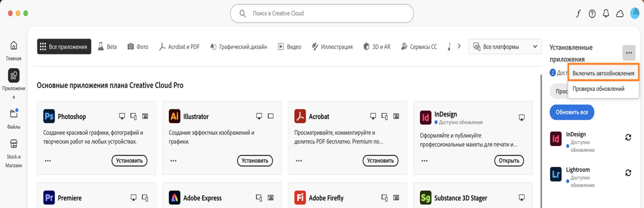
Task: Click the Illustrator app icon
Action: [174, 116]
